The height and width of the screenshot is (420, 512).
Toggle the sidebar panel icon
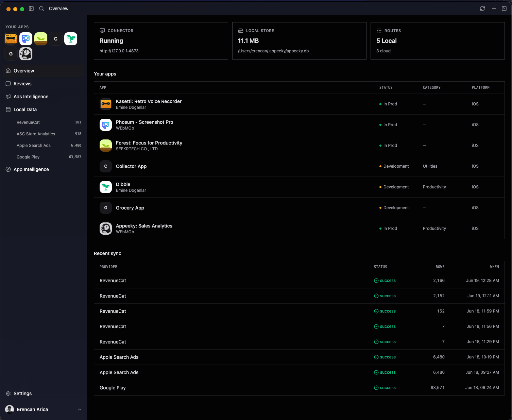(31, 9)
